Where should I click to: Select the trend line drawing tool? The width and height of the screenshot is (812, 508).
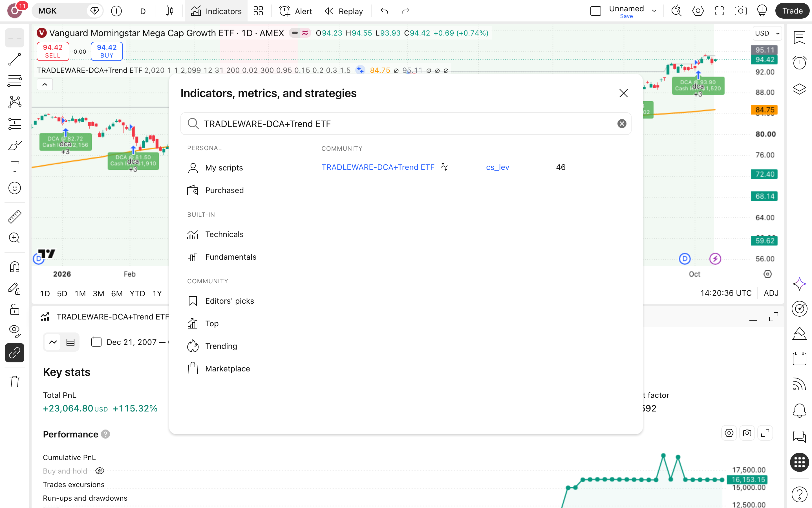(14, 60)
